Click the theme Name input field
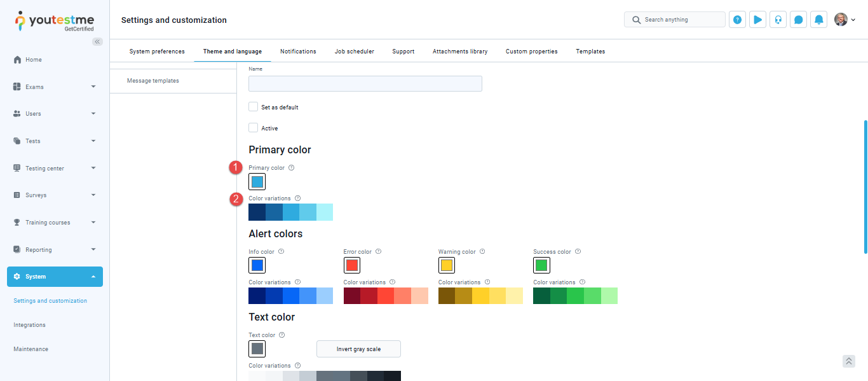Screen dimensions: 868x381 coord(365,84)
